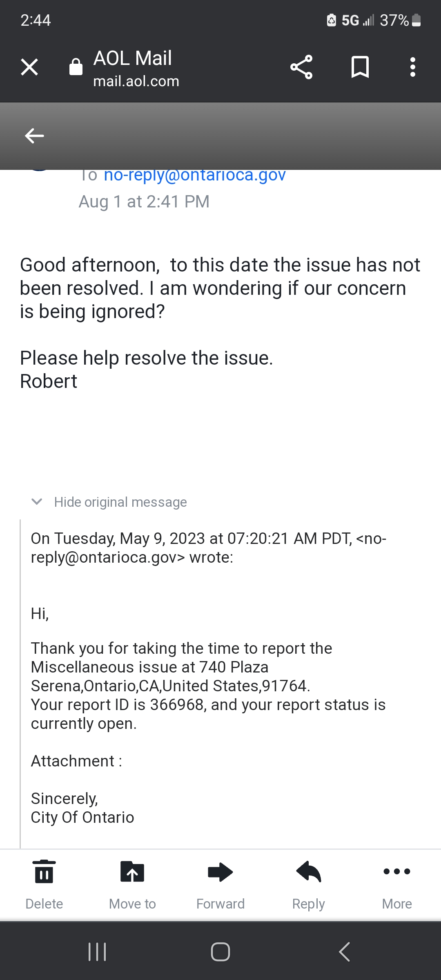The height and width of the screenshot is (980, 441).
Task: Tap the Aug 1 at 2:41 PM timestamp
Action: (x=144, y=202)
